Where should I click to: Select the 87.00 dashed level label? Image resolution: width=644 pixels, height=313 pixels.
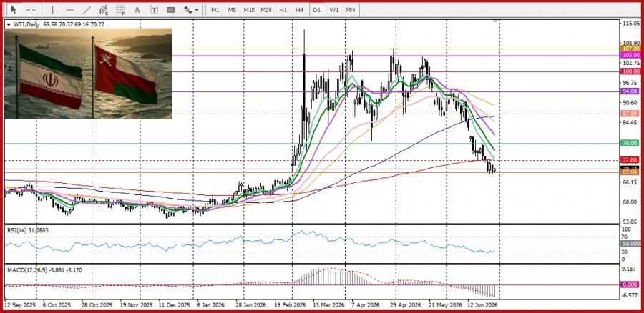point(631,113)
